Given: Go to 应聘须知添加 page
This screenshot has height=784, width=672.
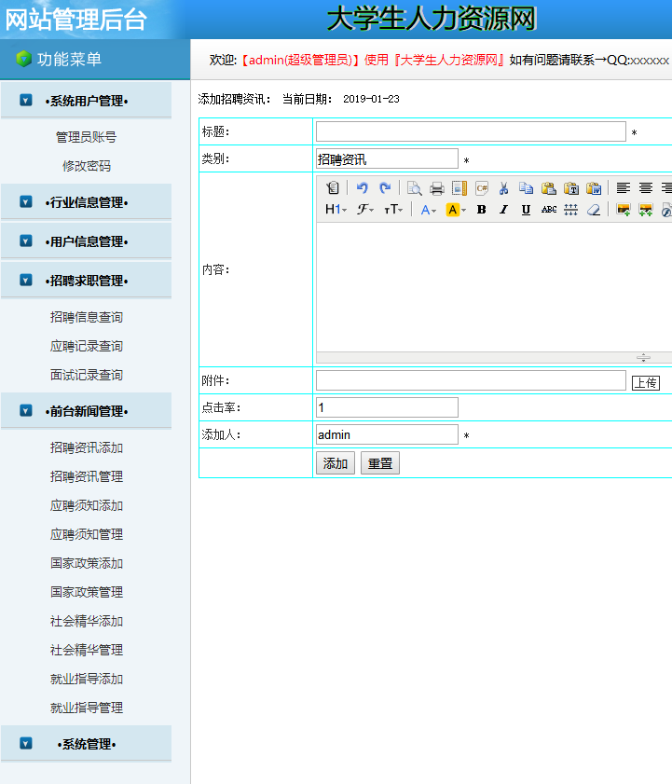Looking at the screenshot, I should [x=86, y=505].
